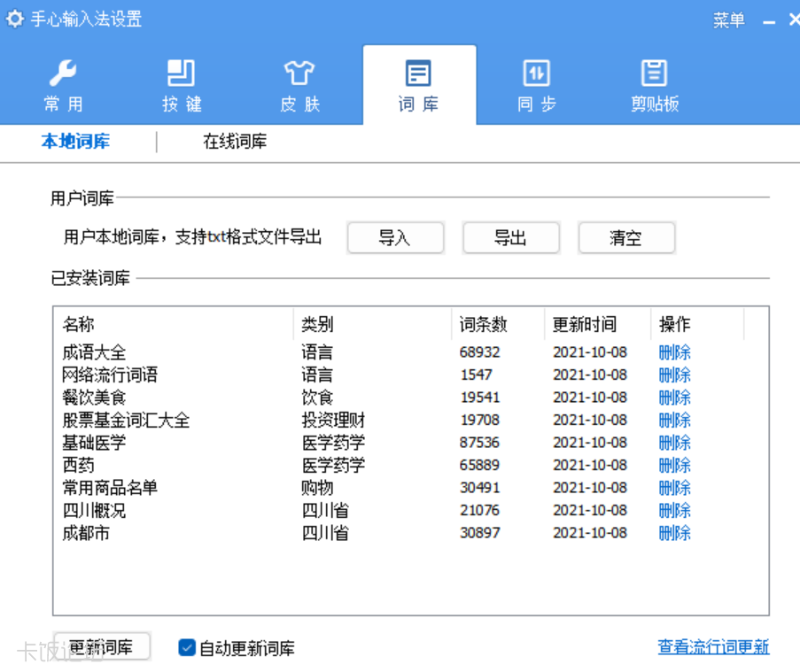Click the 更新词库 button
The image size is (800, 672).
tap(102, 646)
